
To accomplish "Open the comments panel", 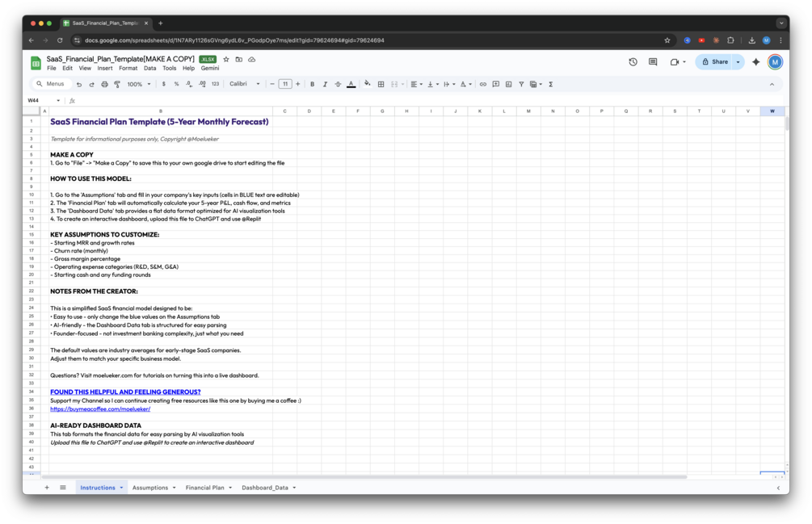I will tap(653, 62).
